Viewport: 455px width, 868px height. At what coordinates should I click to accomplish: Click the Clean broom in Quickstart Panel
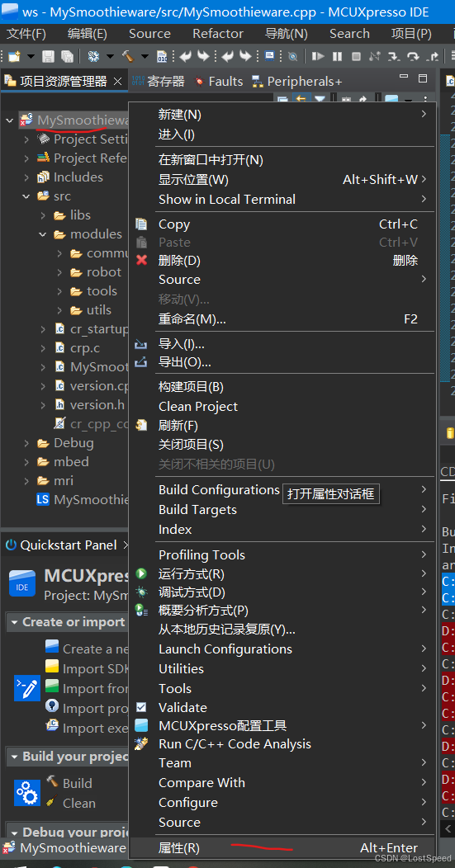tap(52, 801)
